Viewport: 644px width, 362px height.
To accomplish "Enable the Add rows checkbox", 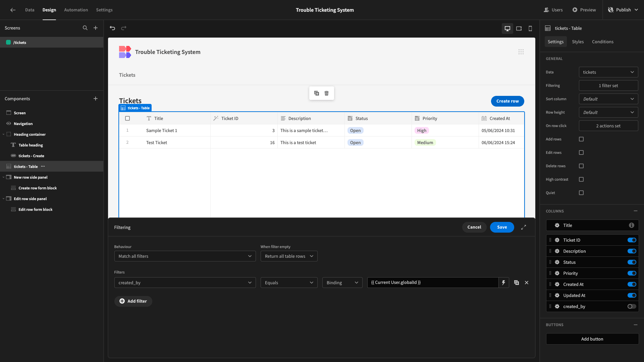I will pos(581,139).
